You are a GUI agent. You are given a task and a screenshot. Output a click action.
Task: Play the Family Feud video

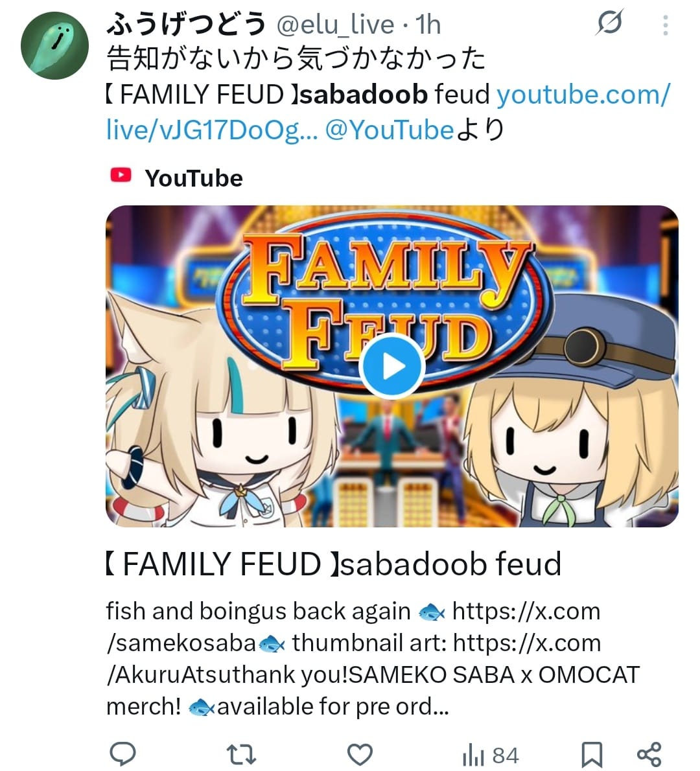click(392, 365)
